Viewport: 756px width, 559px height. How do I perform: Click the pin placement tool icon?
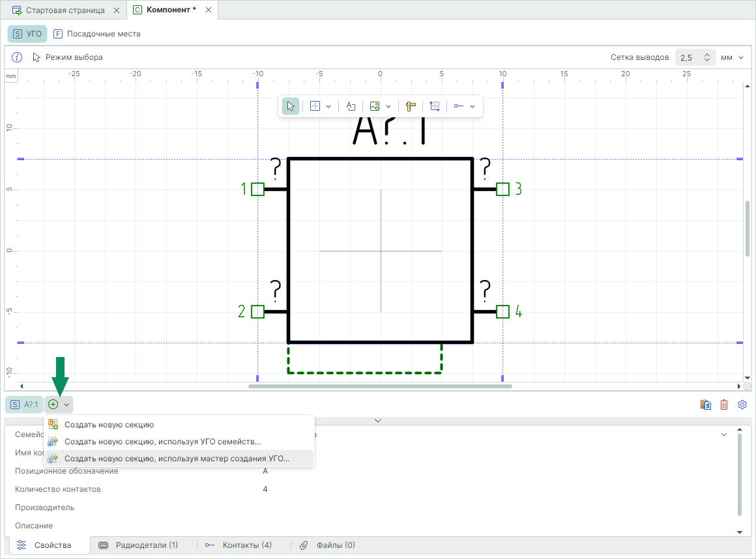[x=459, y=106]
